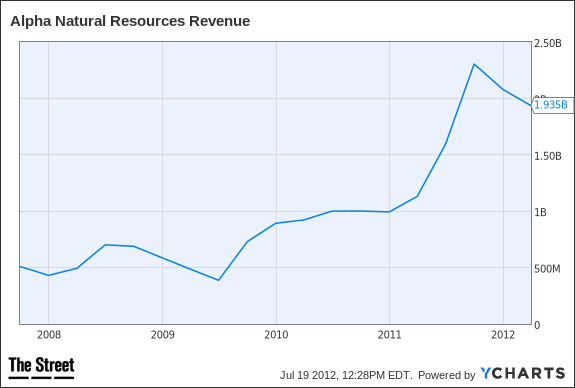Click the 1.935B current value label
This screenshot has height=388, width=575.
click(551, 105)
